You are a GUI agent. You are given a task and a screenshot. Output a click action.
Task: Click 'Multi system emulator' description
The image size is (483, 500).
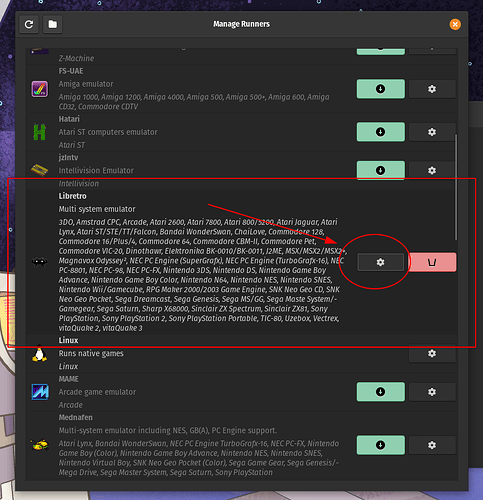click(x=97, y=209)
